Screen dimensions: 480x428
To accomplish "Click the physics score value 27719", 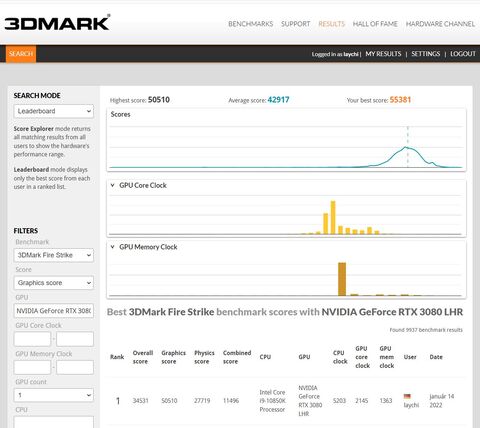I will 202,401.
